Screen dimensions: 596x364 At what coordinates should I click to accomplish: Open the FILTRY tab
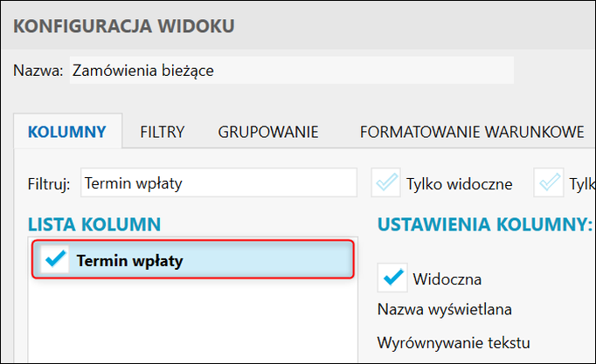tap(162, 133)
